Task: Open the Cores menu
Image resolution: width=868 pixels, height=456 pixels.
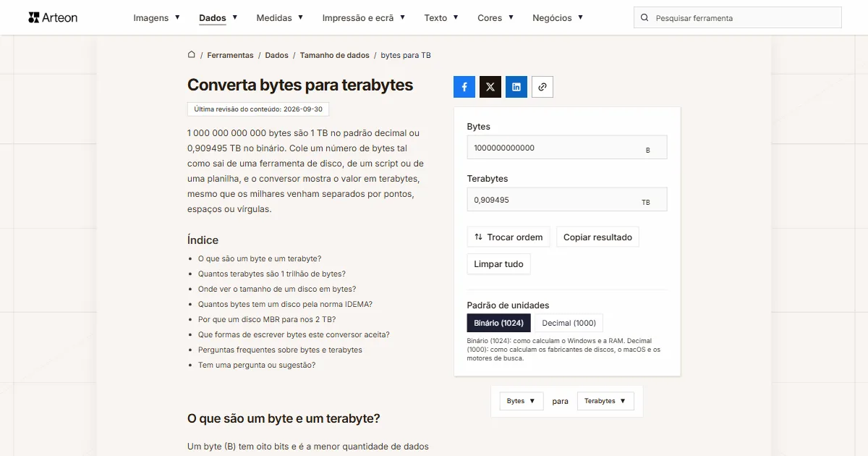Action: tap(495, 18)
